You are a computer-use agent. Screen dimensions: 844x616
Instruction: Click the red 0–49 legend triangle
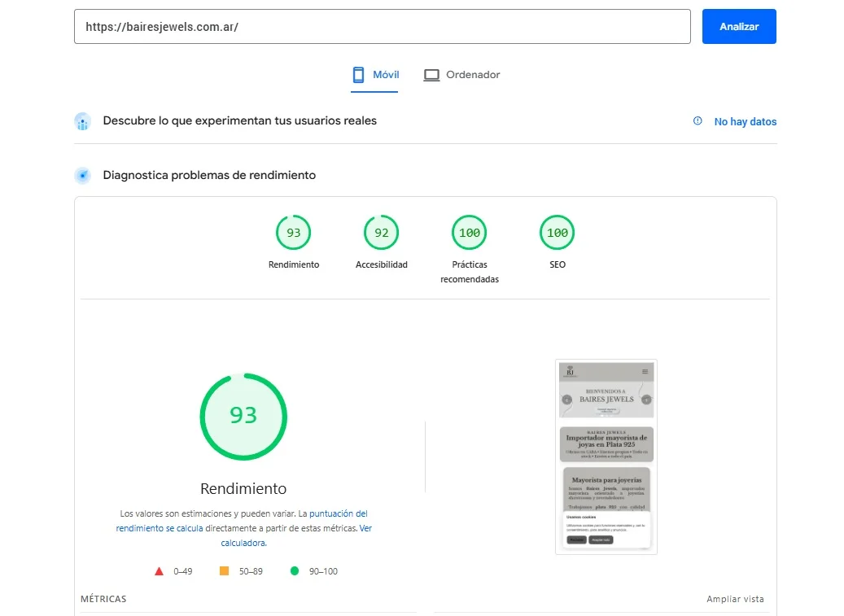[x=160, y=570]
